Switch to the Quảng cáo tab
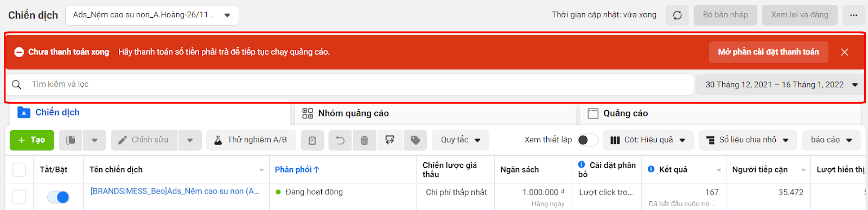 720,113
